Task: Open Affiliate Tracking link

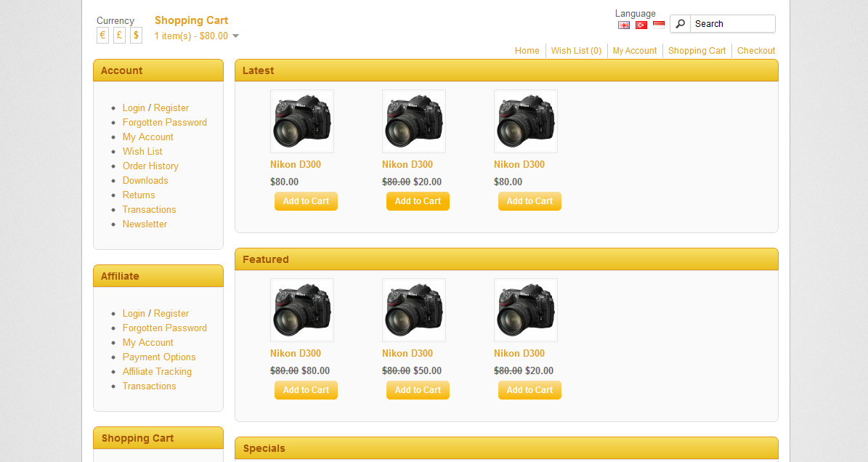Action: [157, 371]
